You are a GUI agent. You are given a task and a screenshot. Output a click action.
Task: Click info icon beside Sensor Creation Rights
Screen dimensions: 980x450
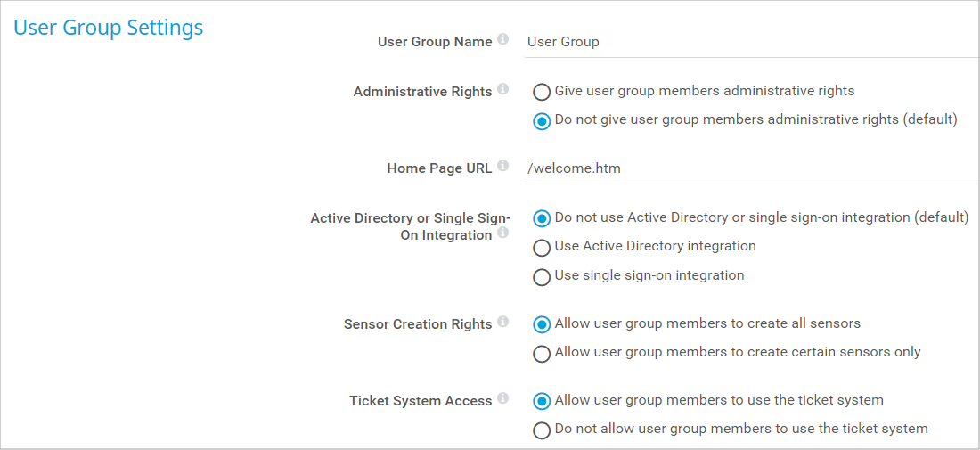pyautogui.click(x=503, y=323)
